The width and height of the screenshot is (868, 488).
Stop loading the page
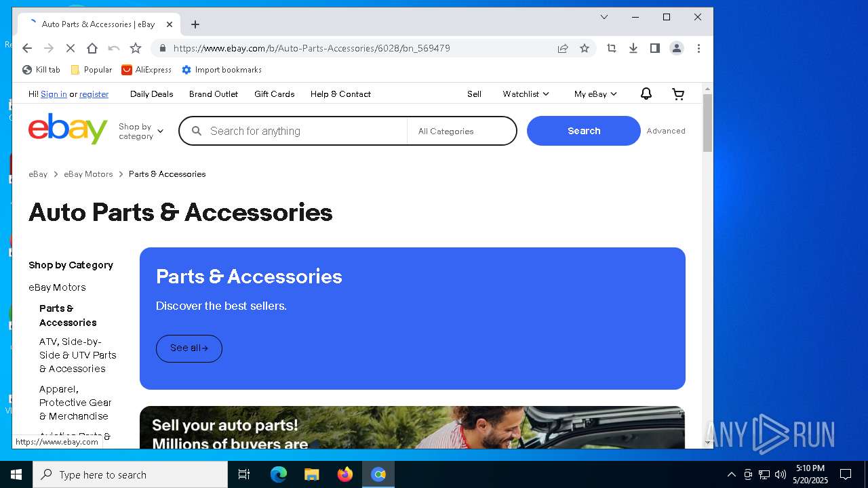[x=70, y=48]
